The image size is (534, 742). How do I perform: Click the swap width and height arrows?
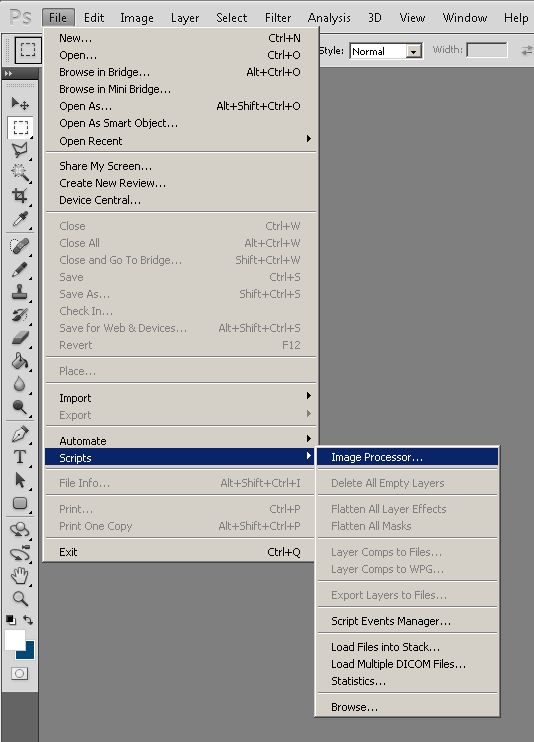click(526, 50)
